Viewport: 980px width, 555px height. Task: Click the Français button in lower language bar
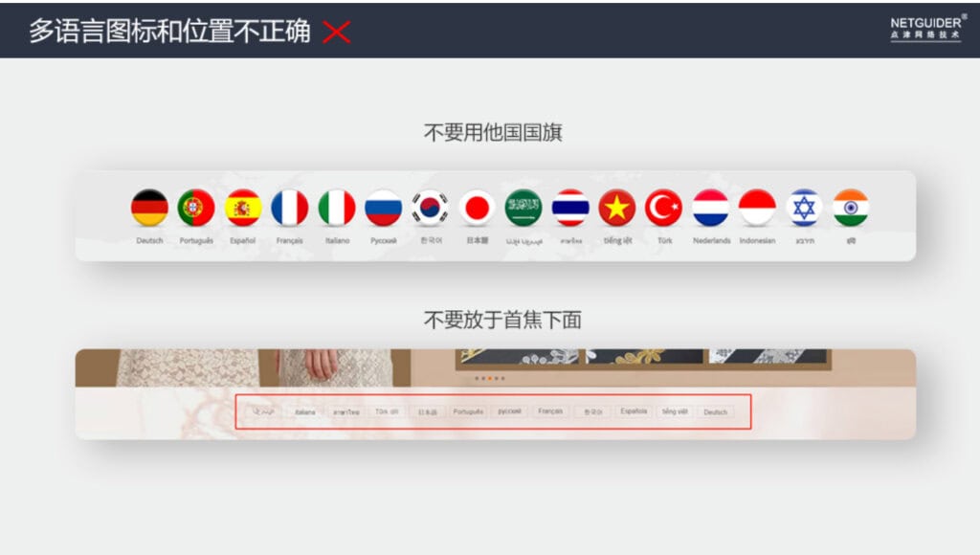(550, 411)
